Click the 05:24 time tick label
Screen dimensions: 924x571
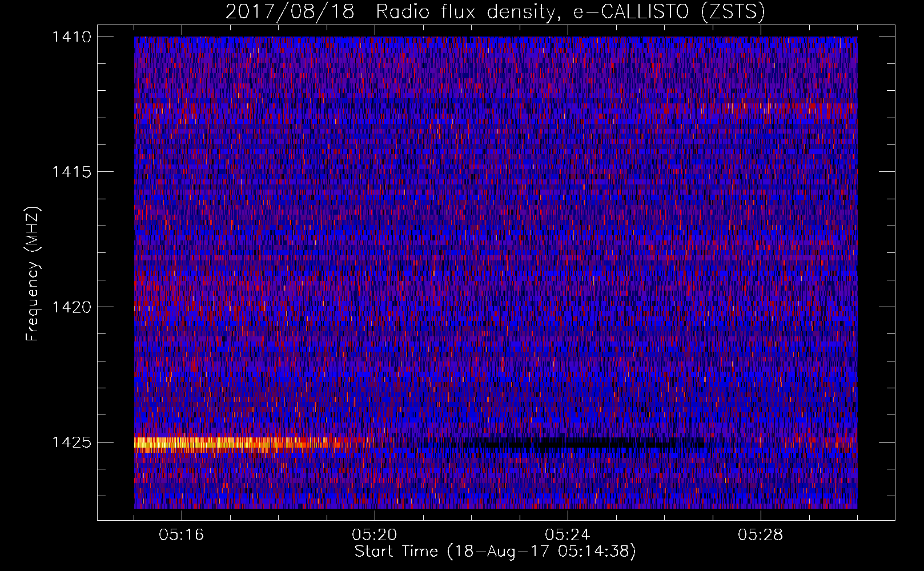tap(568, 535)
